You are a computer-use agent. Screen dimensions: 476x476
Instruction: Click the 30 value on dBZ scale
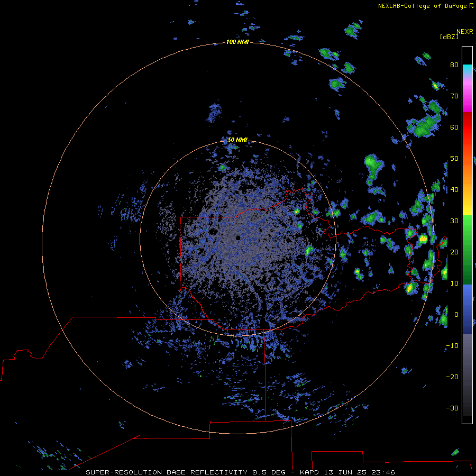pos(454,221)
